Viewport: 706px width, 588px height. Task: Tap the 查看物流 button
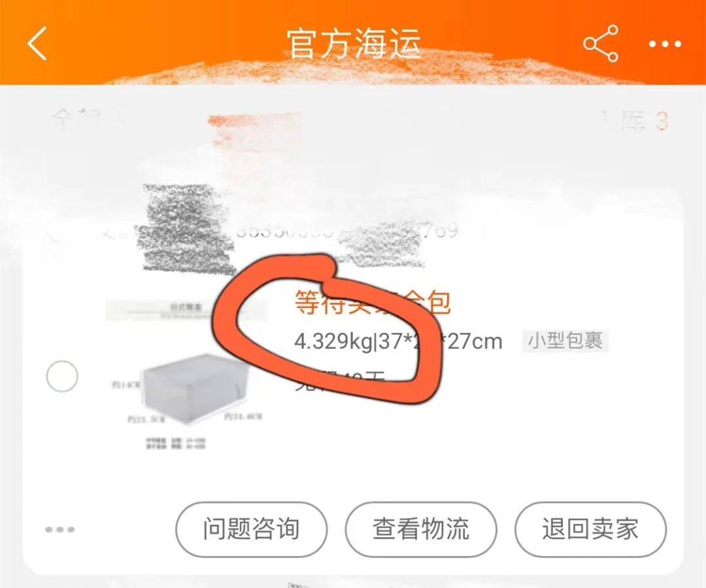(421, 529)
